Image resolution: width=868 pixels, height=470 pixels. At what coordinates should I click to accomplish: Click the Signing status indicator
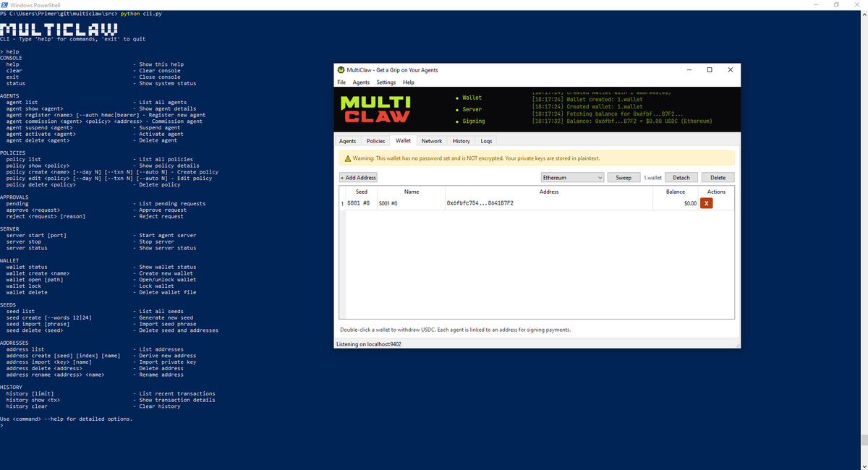point(470,121)
